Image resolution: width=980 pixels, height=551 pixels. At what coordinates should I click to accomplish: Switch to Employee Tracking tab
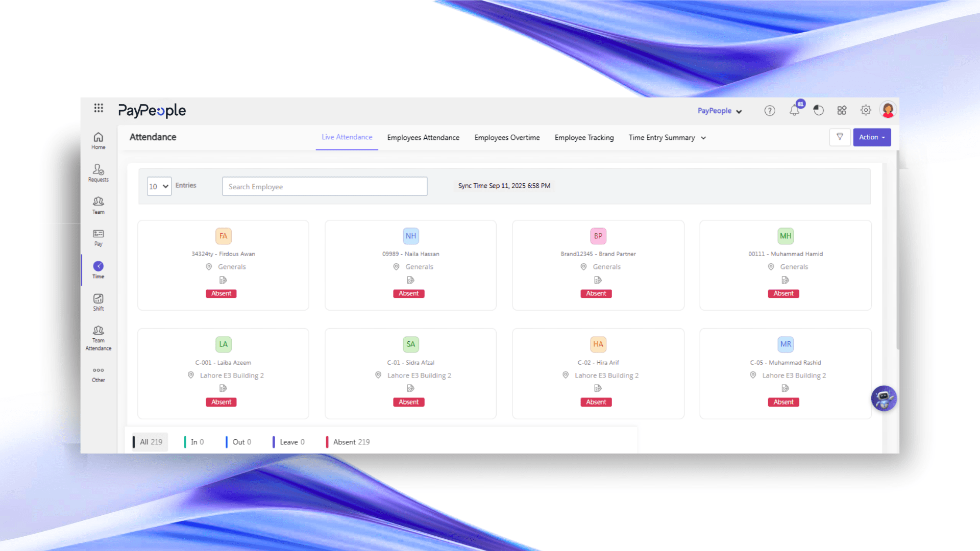click(584, 138)
